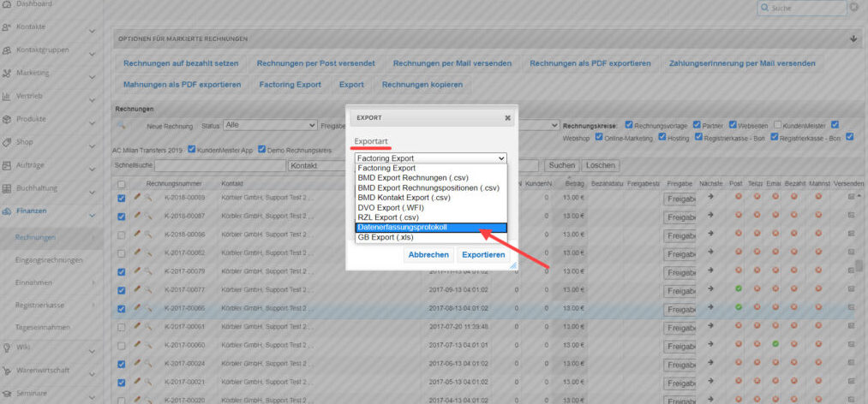
Task: Select Datenerfassungsprotokoll from export list
Action: pyautogui.click(x=431, y=228)
